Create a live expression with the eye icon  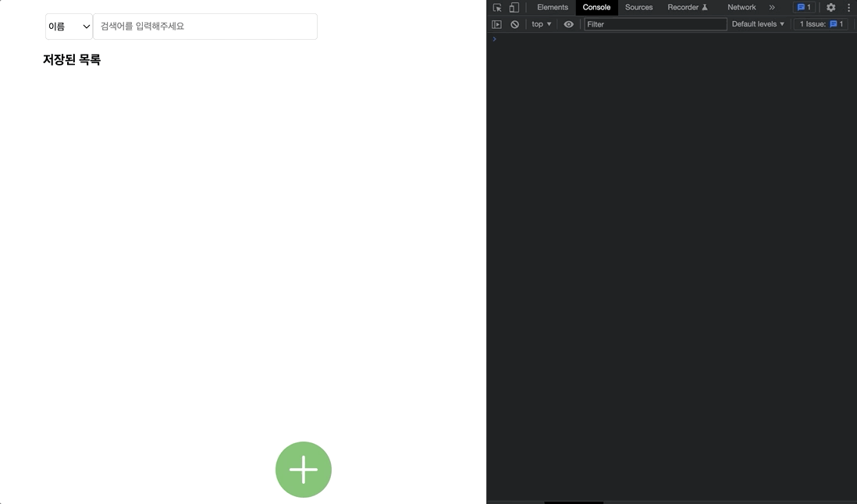click(x=568, y=24)
